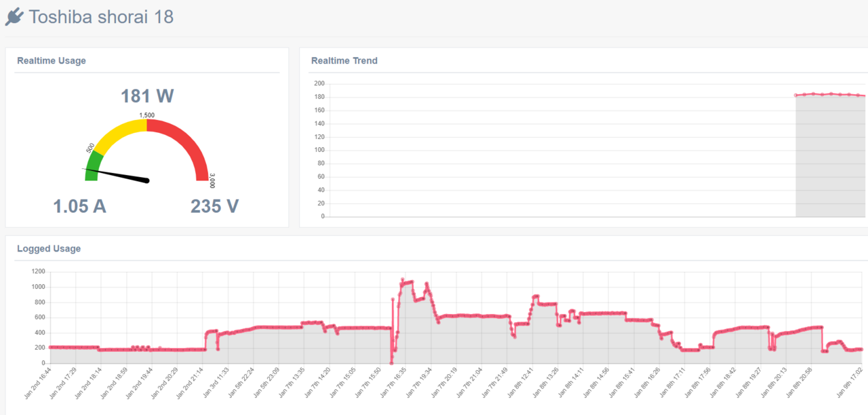
Task: Click the 1,500 gauge tick label
Action: [147, 115]
